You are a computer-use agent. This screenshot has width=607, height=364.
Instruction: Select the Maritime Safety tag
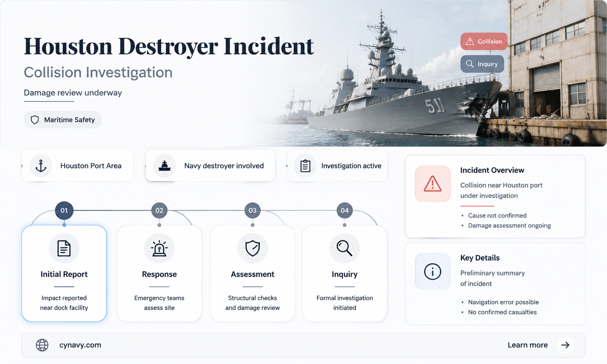click(x=63, y=120)
